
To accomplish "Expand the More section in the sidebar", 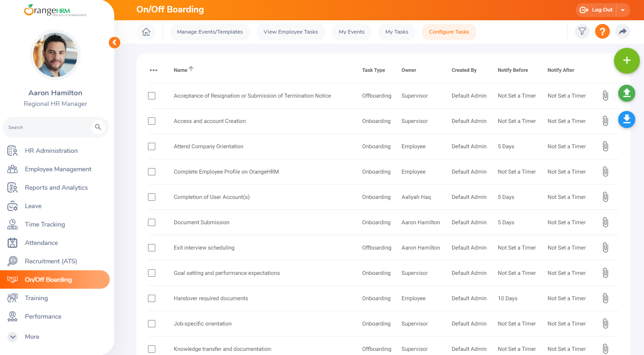I will click(13, 337).
